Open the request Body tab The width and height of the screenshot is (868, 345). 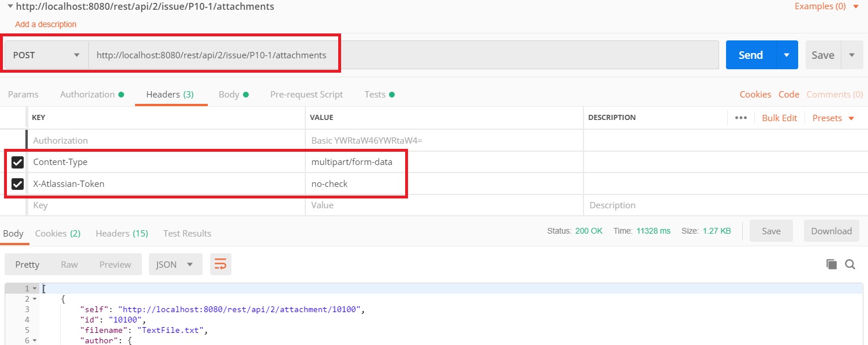click(x=233, y=94)
